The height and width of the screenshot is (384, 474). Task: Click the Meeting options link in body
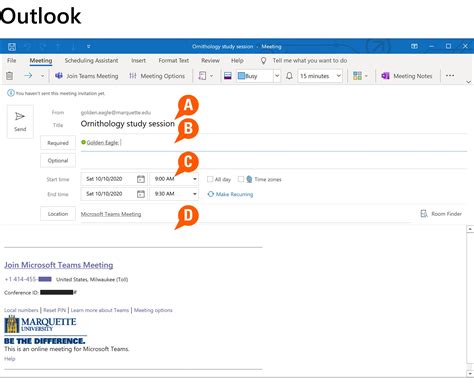[x=153, y=310]
